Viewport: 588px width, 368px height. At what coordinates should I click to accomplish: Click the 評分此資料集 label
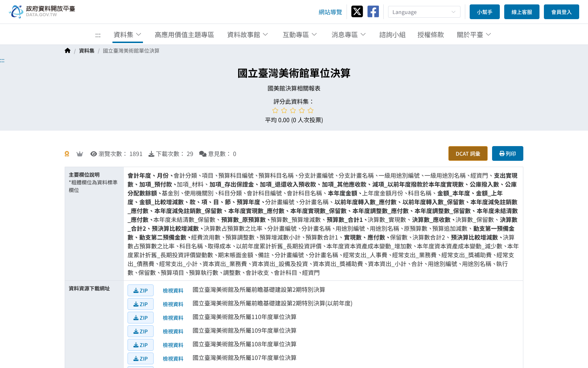pyautogui.click(x=294, y=101)
